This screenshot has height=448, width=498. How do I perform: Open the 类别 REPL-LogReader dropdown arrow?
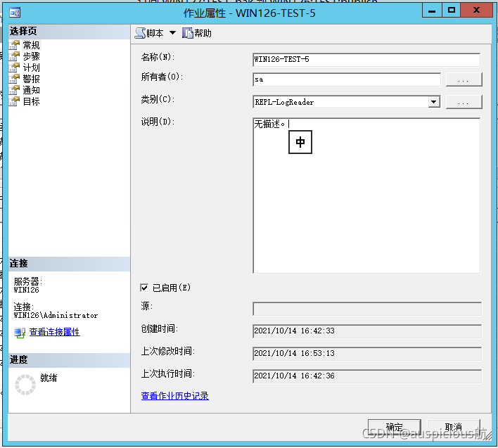pos(433,102)
